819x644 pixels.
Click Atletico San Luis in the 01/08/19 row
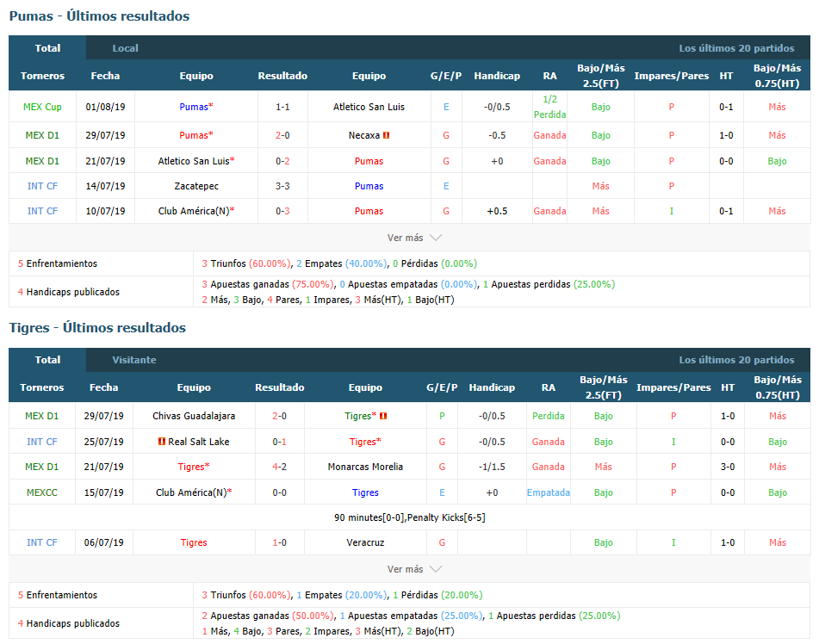click(369, 107)
